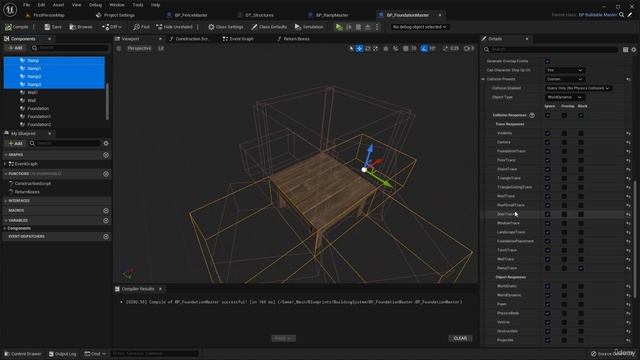Add a new event dispatcher with plus icon
The height and width of the screenshot is (360, 640).
click(106, 236)
